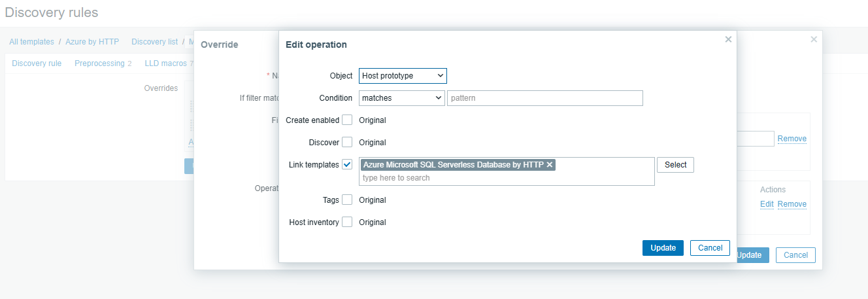Viewport: 868px width, 299px height.
Task: Expand the Condition operator dropdown
Action: coord(401,98)
